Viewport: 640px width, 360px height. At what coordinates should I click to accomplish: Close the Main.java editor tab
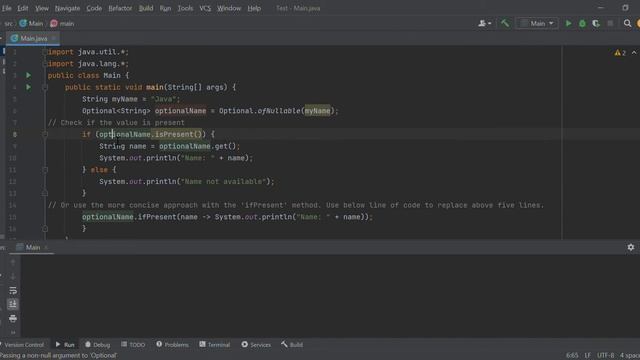pyautogui.click(x=53, y=38)
